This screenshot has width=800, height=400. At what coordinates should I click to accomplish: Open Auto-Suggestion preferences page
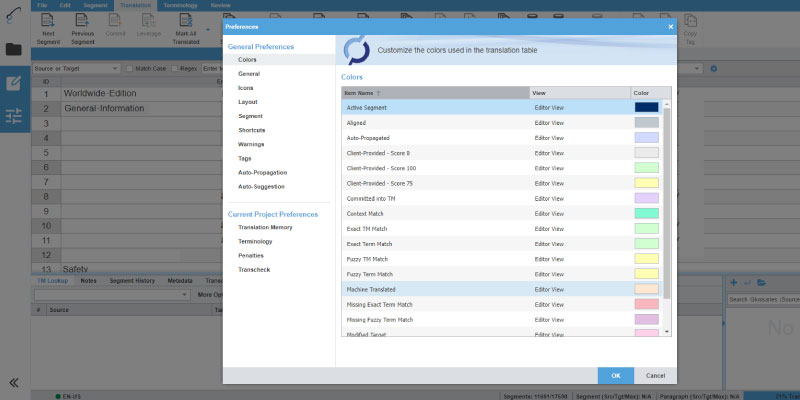point(261,187)
